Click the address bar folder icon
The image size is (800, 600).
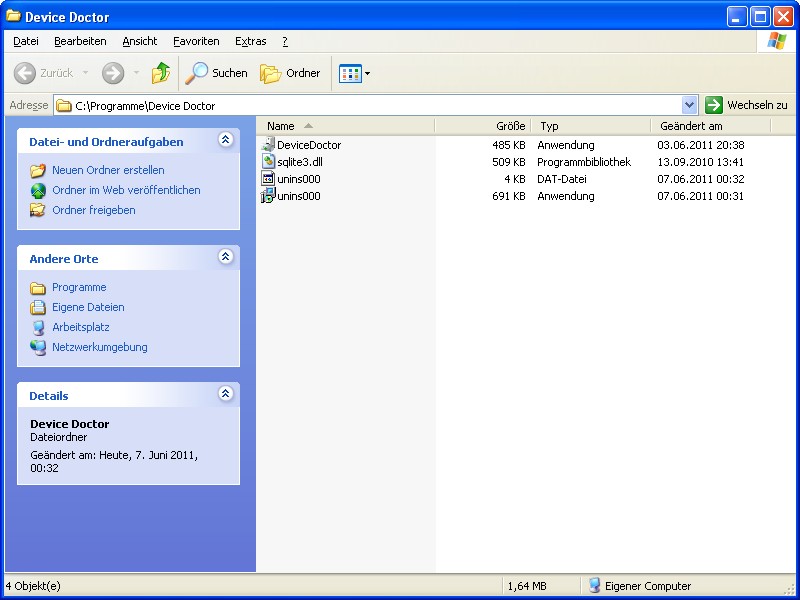click(64, 106)
